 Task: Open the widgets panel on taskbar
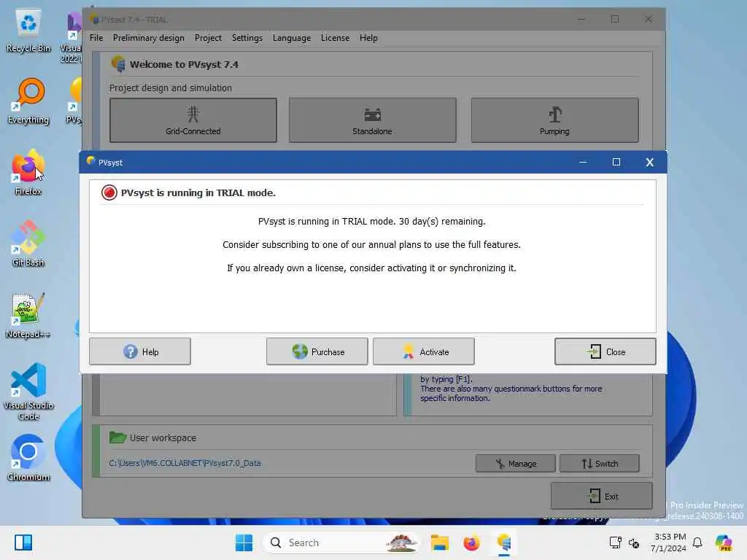click(x=23, y=542)
